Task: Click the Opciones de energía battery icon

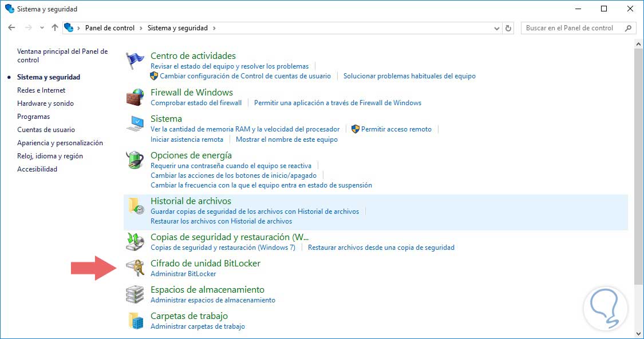Action: [x=135, y=160]
